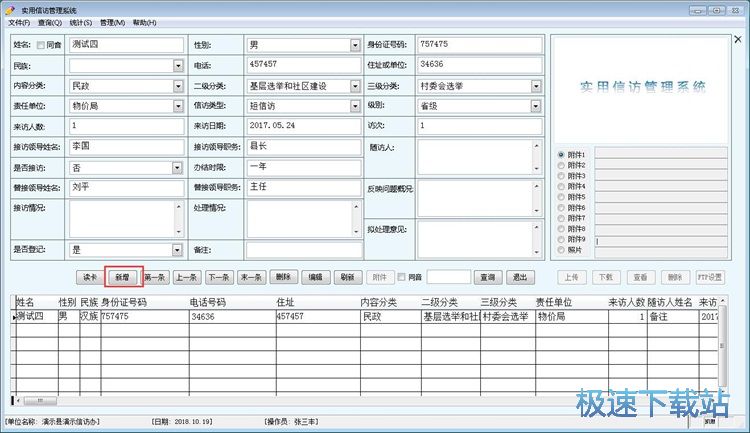Viewport: 750px width, 433px height.
Task: Click the 刷新 button
Action: 348,277
